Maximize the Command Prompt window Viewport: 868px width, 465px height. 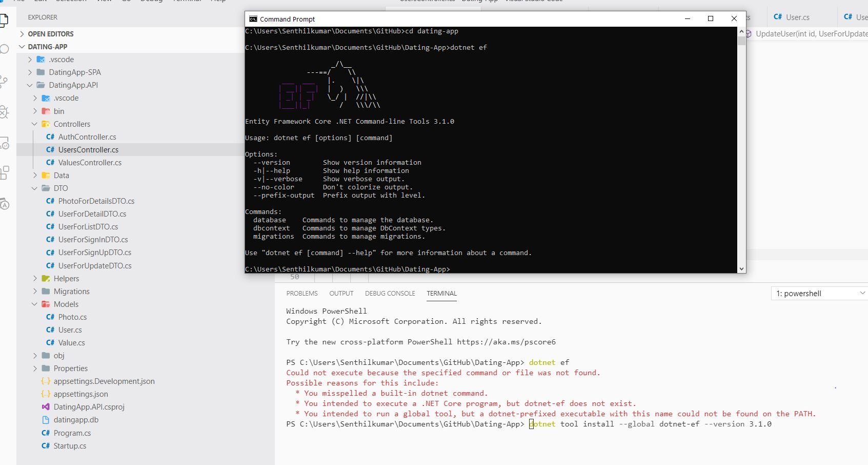[710, 19]
